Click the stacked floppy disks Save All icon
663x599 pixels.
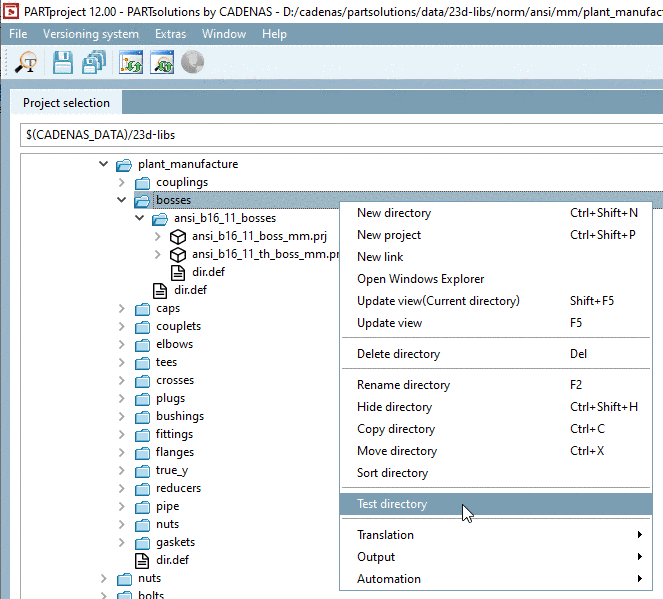point(95,63)
